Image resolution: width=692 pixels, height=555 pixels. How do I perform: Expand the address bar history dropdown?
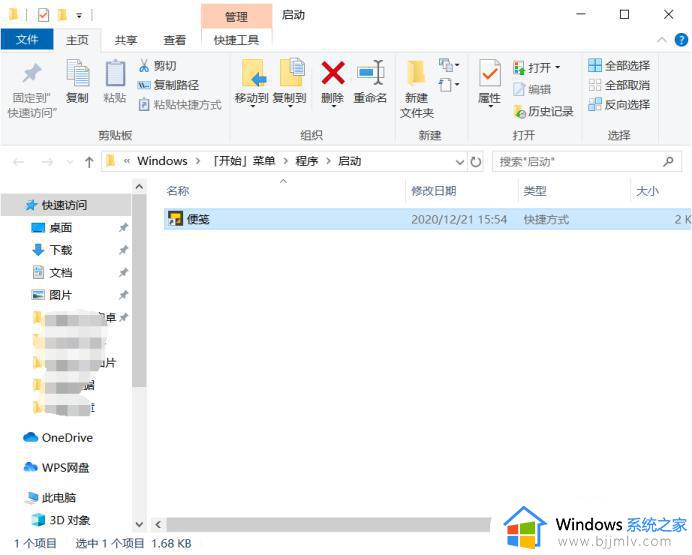point(460,162)
